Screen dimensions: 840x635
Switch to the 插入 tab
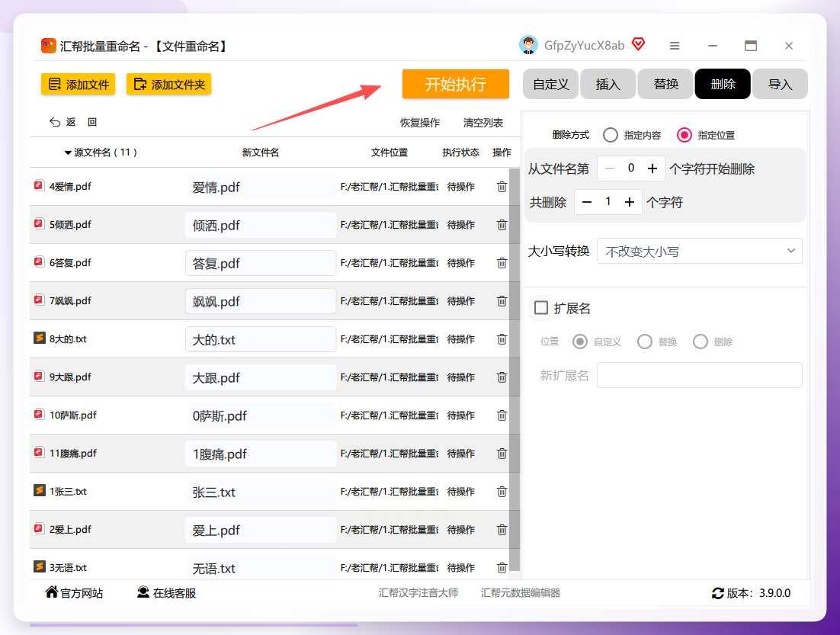[x=608, y=84]
